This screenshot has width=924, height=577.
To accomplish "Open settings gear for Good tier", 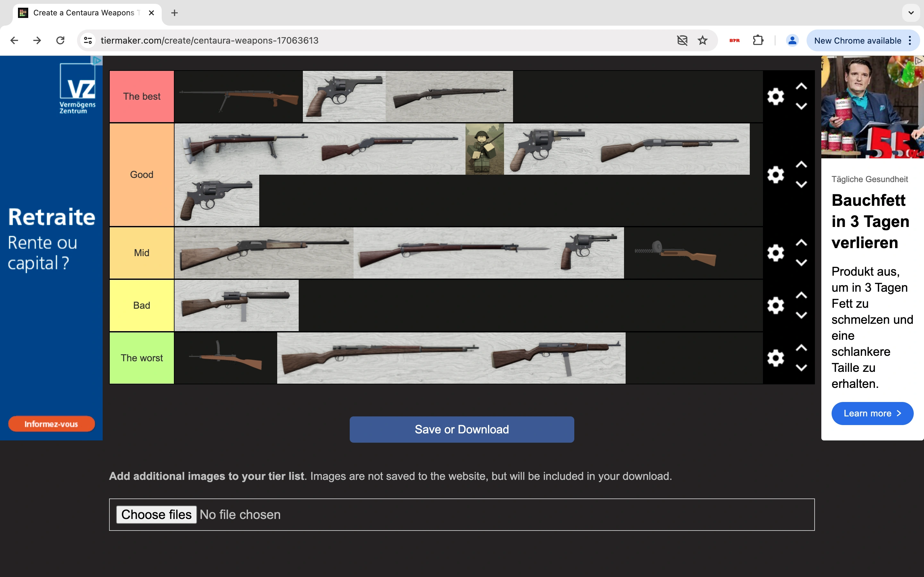I will coord(775,175).
